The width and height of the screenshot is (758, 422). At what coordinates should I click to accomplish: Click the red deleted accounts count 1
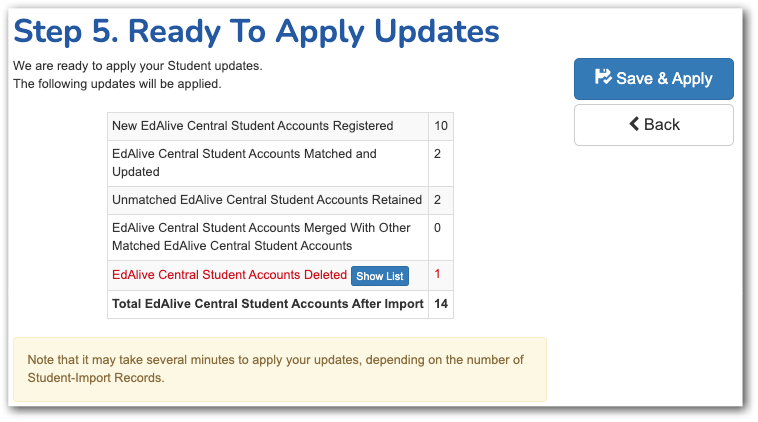click(437, 274)
